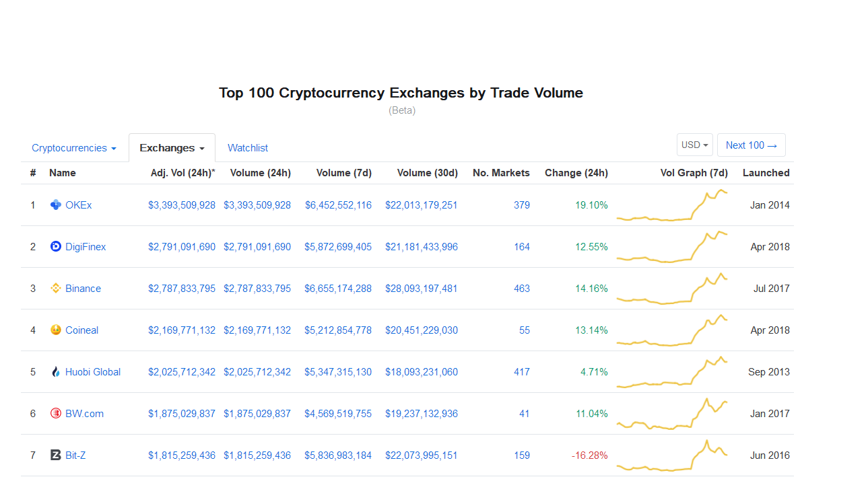This screenshot has height=477, width=868.
Task: Click the Binance exchange logo icon
Action: click(x=56, y=289)
